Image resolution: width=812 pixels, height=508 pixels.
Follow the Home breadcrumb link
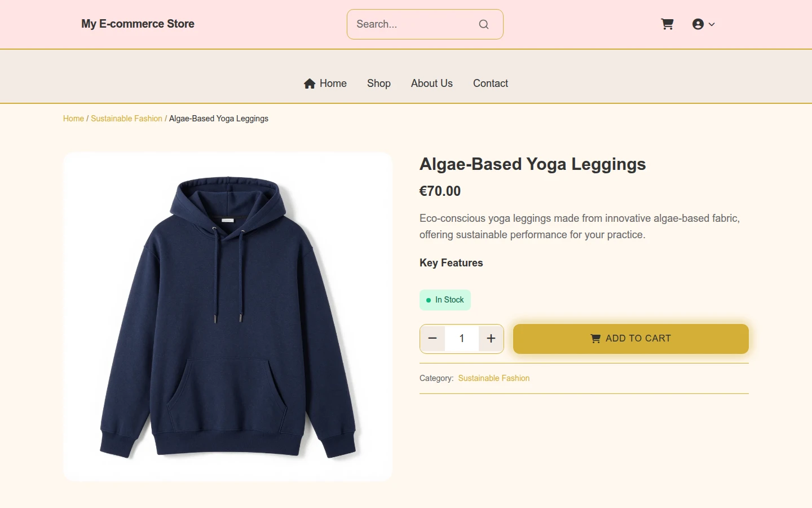[x=73, y=119]
